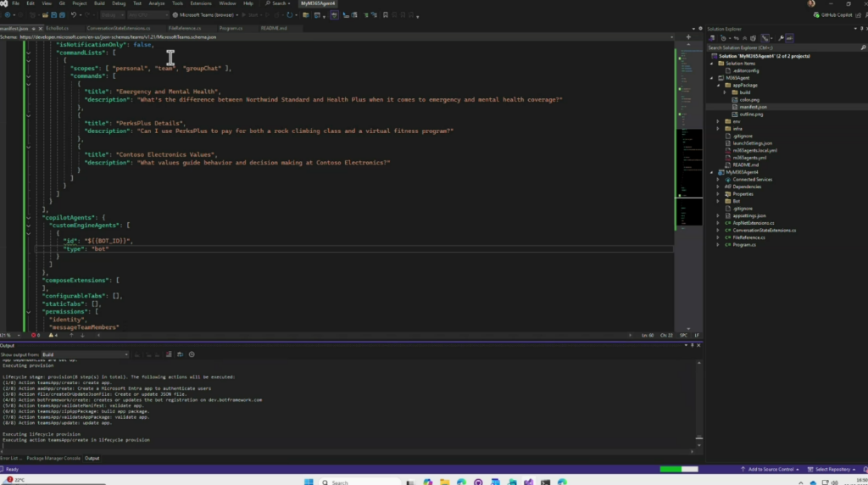
Task: Click the title bar Search button
Action: tap(277, 3)
